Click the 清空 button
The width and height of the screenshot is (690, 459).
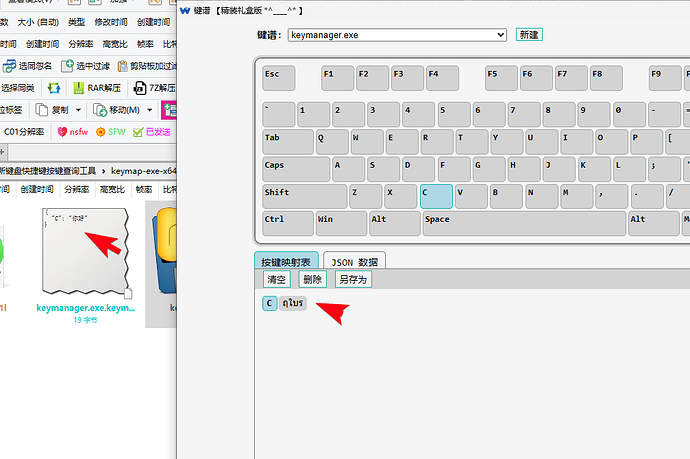pos(275,280)
